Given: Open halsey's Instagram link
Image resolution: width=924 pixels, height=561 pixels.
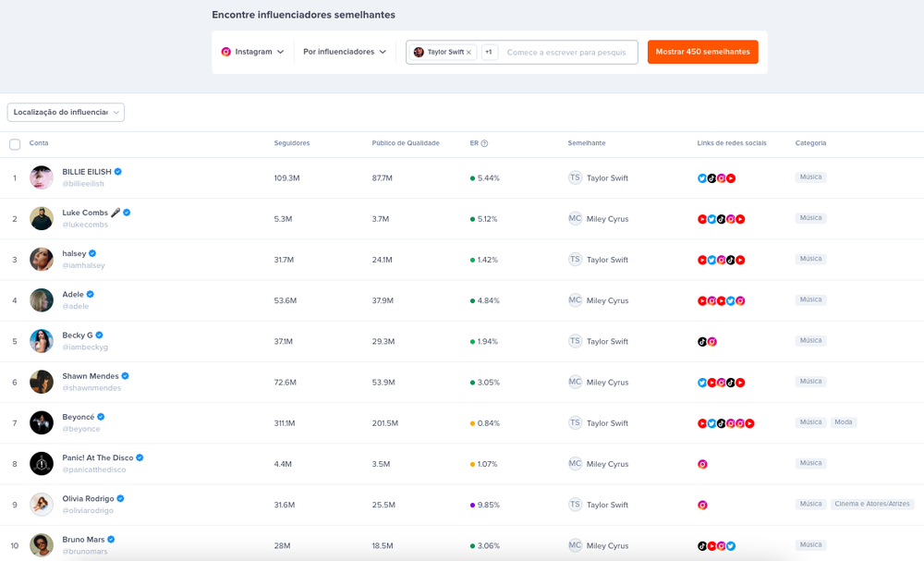Looking at the screenshot, I should click(x=721, y=260).
